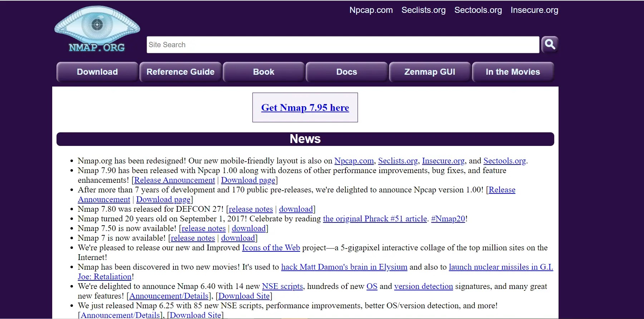The height and width of the screenshot is (319, 644).
Task: Open the Download nav tab
Action: (x=97, y=72)
